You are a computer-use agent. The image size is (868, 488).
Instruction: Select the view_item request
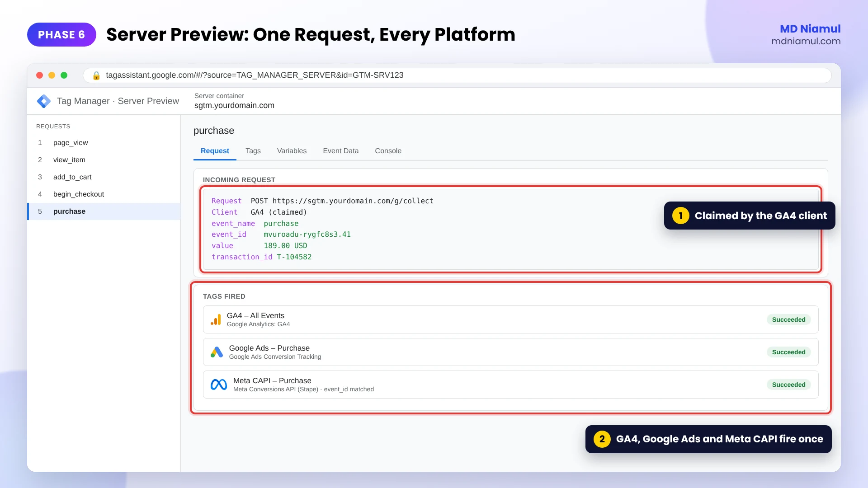click(104, 160)
